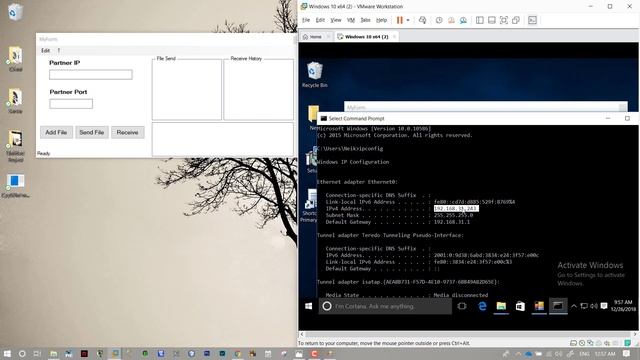Open the Store icon in the VM taskbar

[520, 306]
